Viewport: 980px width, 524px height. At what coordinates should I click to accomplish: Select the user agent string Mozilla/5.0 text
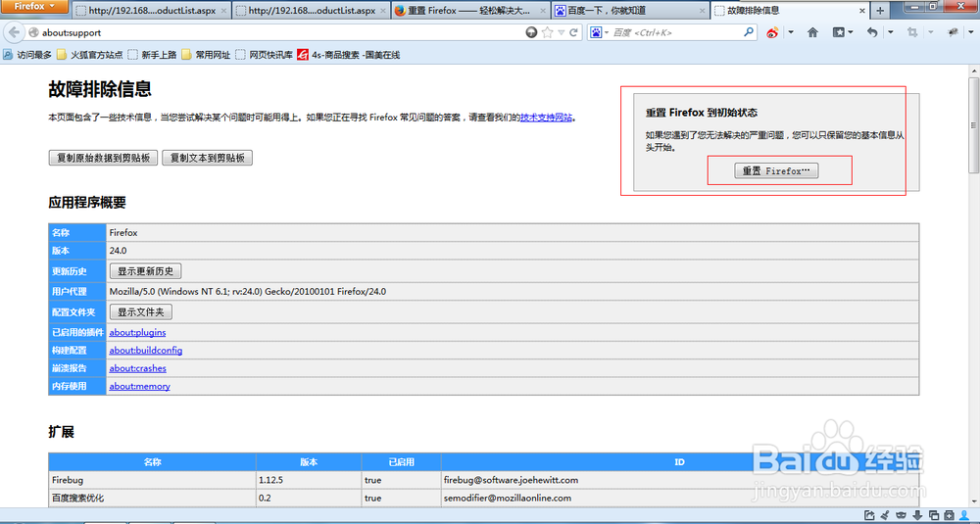click(x=248, y=291)
